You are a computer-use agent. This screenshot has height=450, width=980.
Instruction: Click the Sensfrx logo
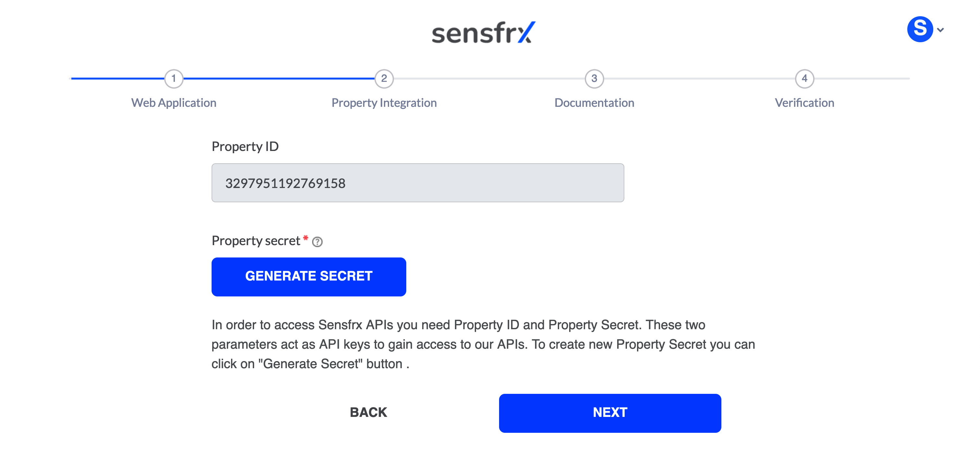click(483, 33)
